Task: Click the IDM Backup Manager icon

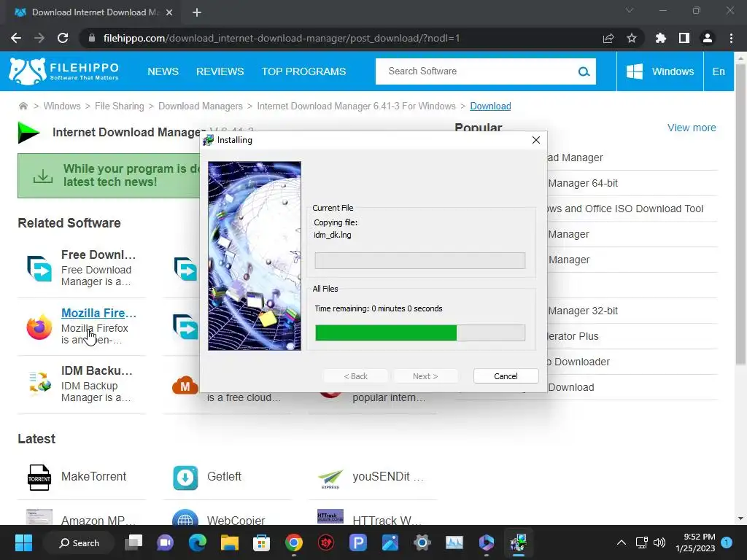Action: pyautogui.click(x=39, y=384)
